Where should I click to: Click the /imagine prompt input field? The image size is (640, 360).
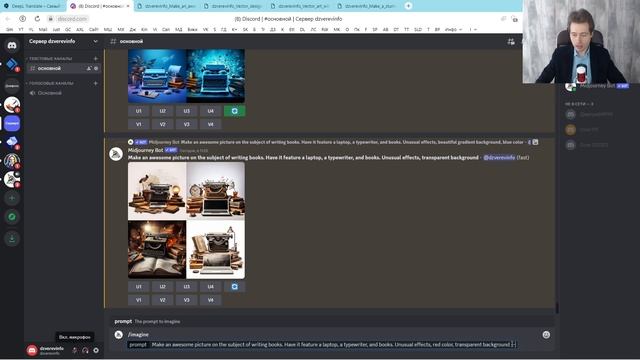pyautogui.click(x=322, y=344)
